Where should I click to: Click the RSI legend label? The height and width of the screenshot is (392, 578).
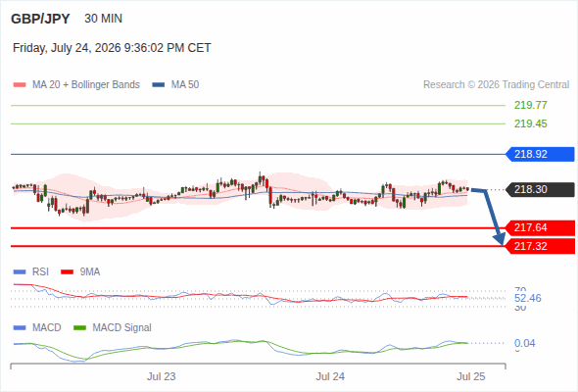point(40,272)
